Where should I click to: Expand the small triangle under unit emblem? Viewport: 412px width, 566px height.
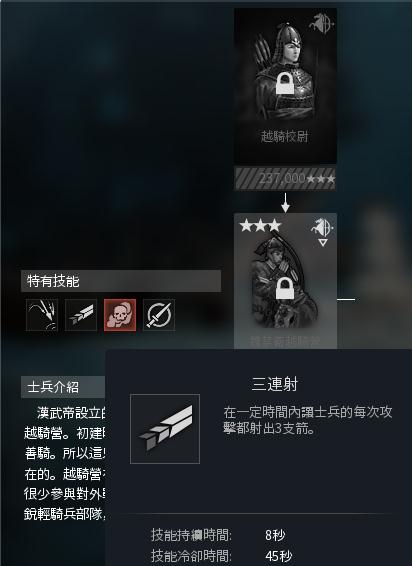(323, 243)
